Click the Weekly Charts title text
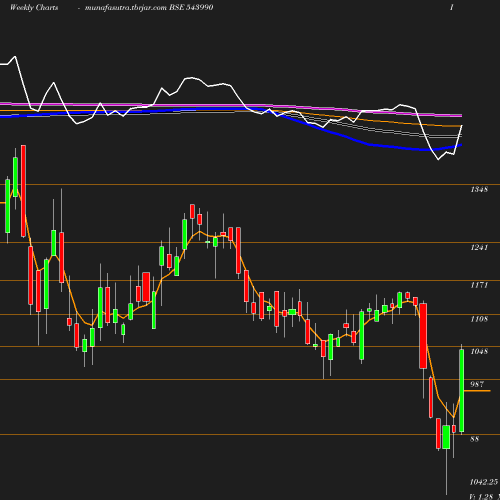500x500 pixels. (x=34, y=8)
